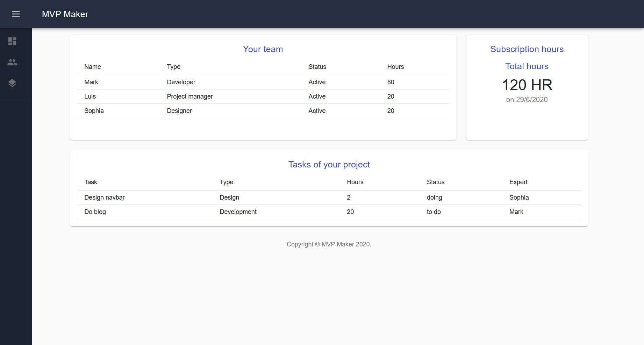644x345 pixels.
Task: Click the 'Subscription hours' heading
Action: click(527, 49)
